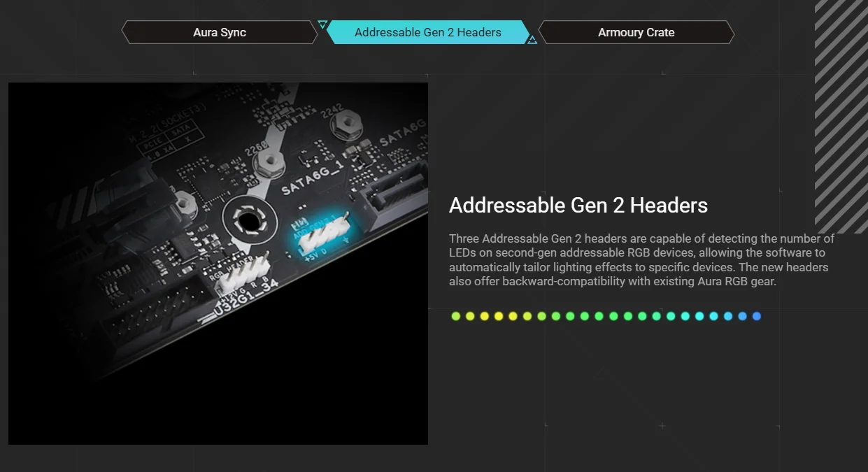Image resolution: width=868 pixels, height=472 pixels.
Task: Select the Addressable Gen 2 Headers tab
Action: coord(428,32)
